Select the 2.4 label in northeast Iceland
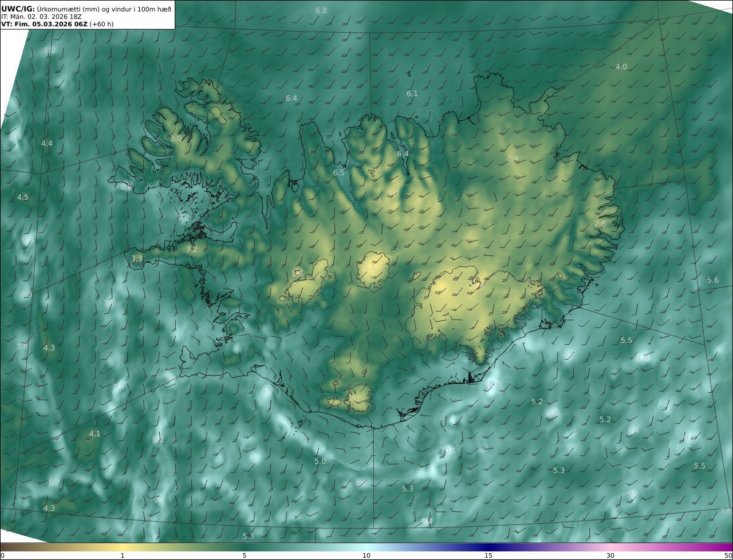Viewport: 733px width, 560px height. (513, 158)
